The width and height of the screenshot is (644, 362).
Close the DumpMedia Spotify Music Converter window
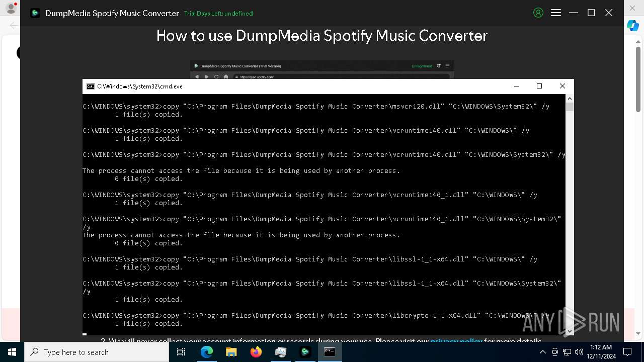(x=609, y=13)
